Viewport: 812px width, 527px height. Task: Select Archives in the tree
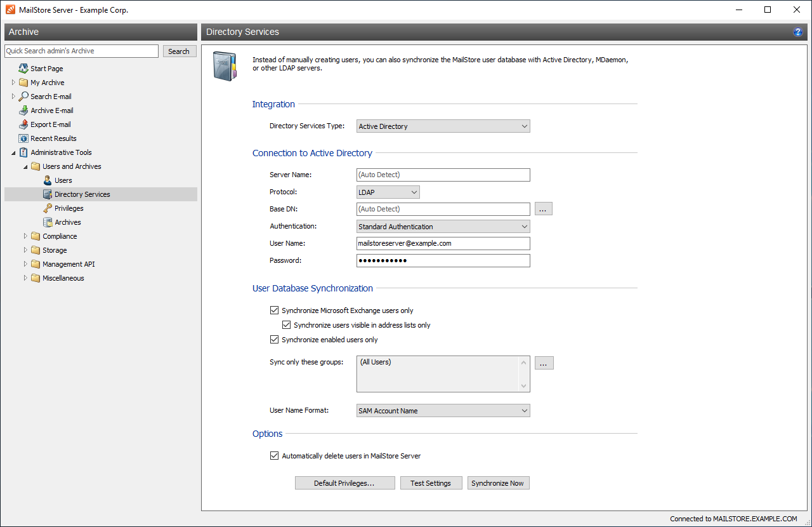[x=67, y=222]
